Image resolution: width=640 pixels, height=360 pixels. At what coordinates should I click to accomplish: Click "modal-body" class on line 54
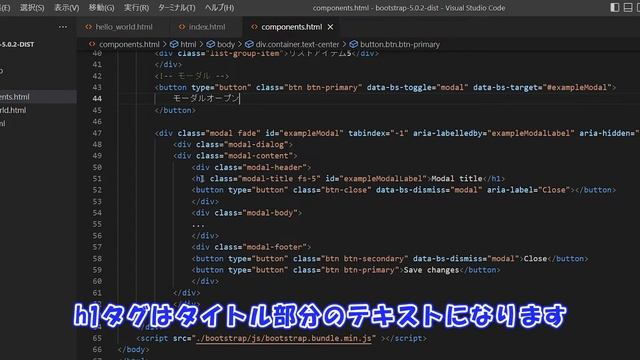(270, 213)
